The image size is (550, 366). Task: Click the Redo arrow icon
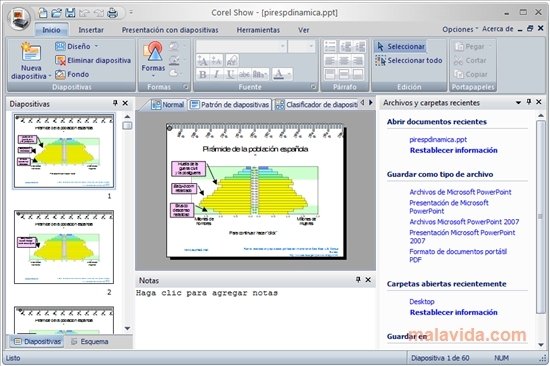99,13
